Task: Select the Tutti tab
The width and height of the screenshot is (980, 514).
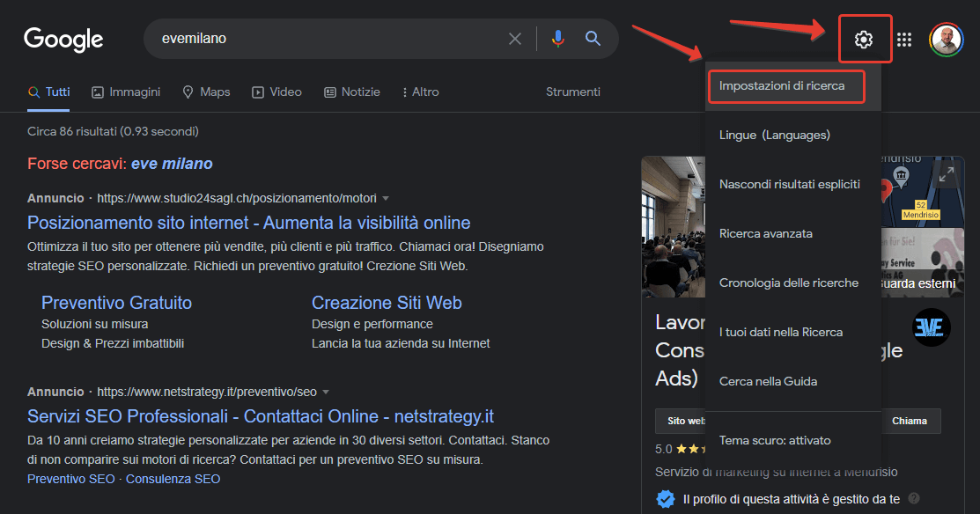Action: (x=48, y=92)
